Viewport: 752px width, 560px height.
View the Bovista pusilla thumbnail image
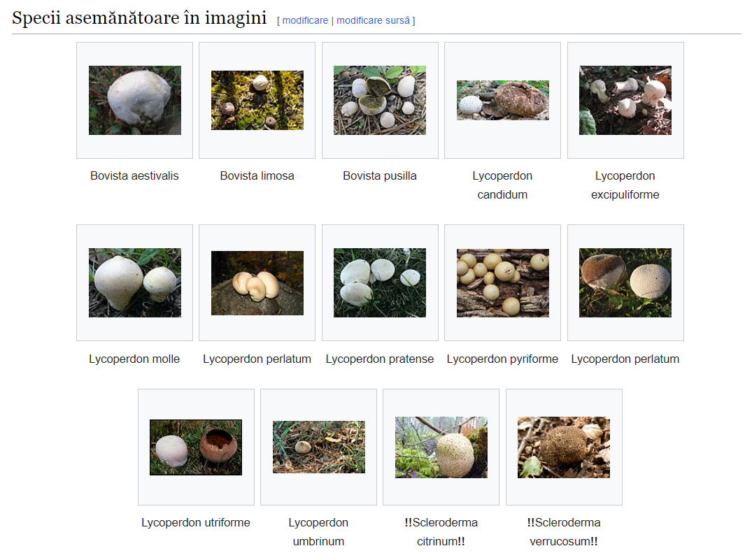click(x=380, y=100)
